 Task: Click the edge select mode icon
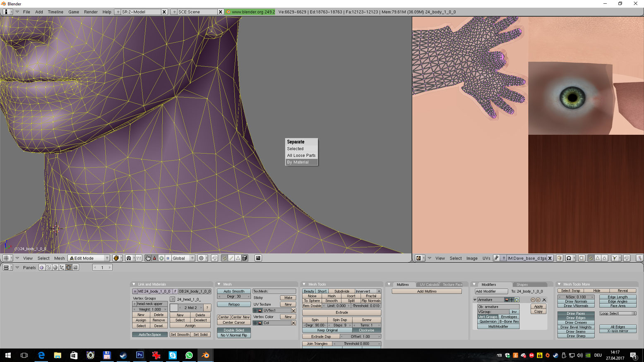(231, 258)
